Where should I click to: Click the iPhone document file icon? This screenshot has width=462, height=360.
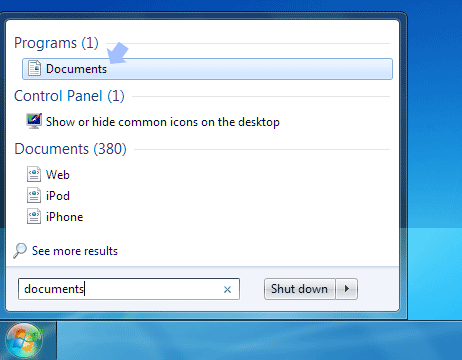click(34, 216)
